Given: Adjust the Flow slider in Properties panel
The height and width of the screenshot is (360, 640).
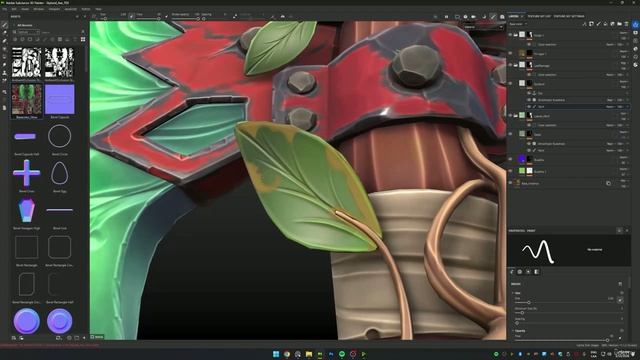Looking at the screenshot, I should click(562, 340).
